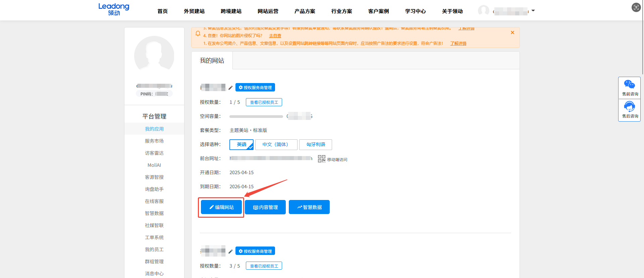Click the storage capacity progress bar
The height and width of the screenshot is (278, 644).
pyautogui.click(x=256, y=117)
